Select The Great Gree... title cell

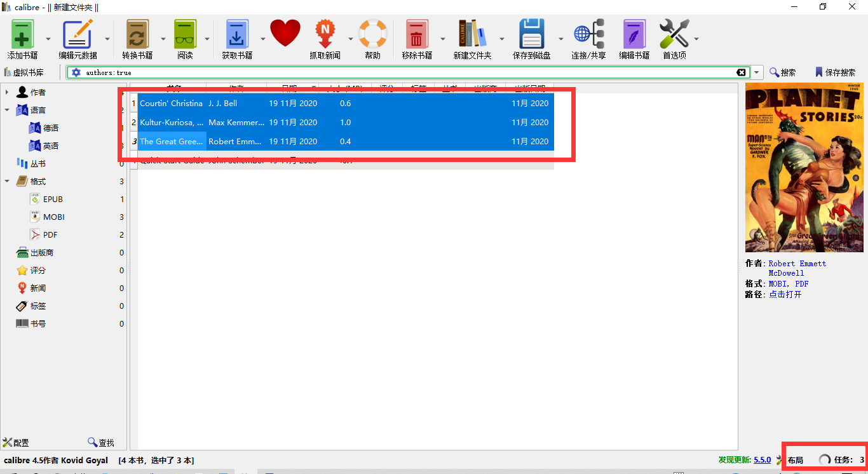[172, 141]
